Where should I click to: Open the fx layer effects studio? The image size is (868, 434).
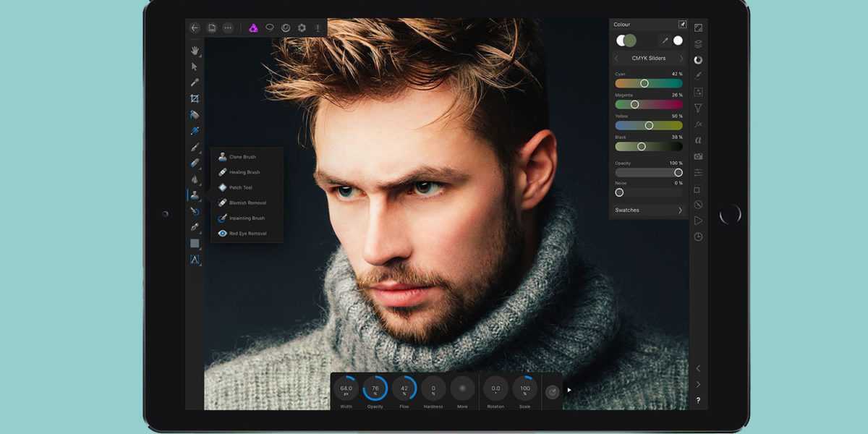[698, 124]
